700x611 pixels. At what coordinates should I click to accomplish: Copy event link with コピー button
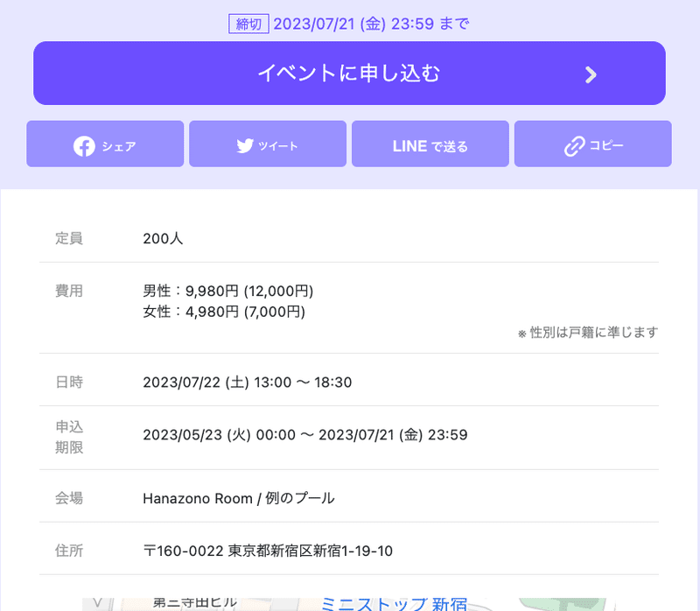click(593, 144)
